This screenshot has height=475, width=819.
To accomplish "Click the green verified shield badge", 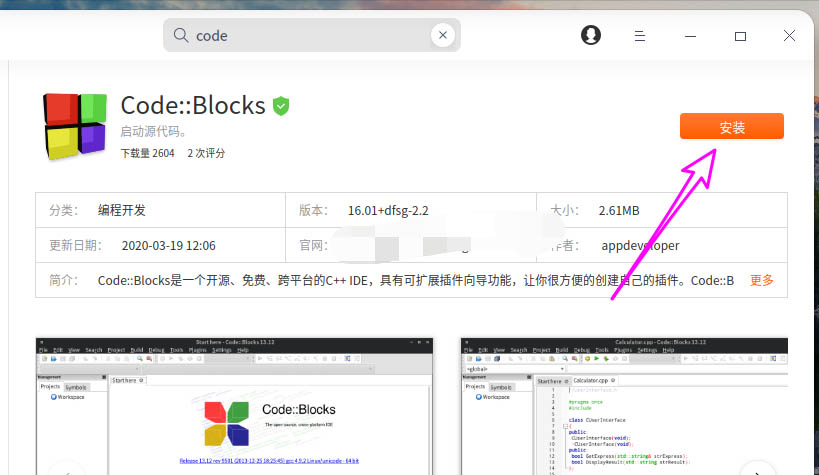I will 282,105.
